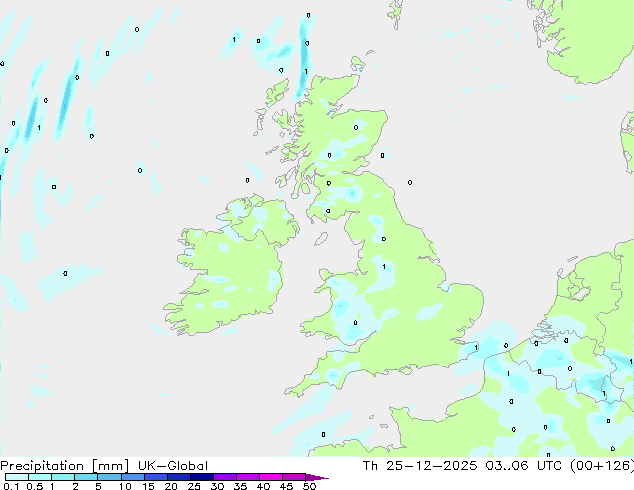Pick the 5–10 mm legend color swatch

pos(109,477)
